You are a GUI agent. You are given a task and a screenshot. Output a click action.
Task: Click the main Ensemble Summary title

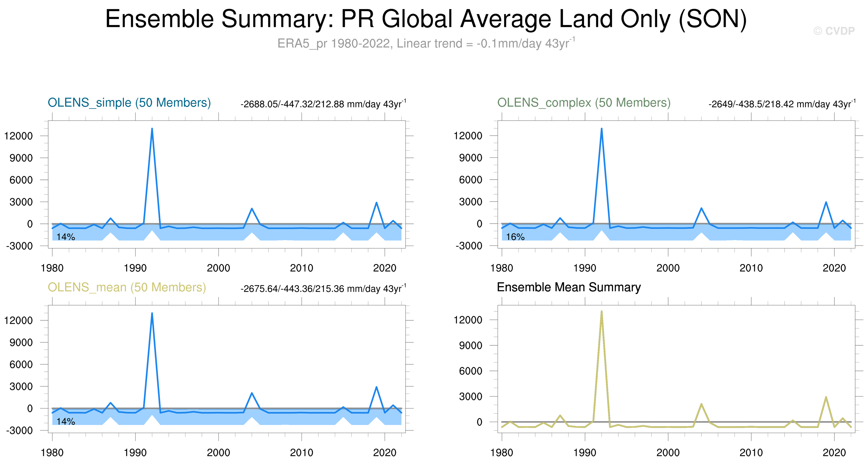click(x=426, y=19)
